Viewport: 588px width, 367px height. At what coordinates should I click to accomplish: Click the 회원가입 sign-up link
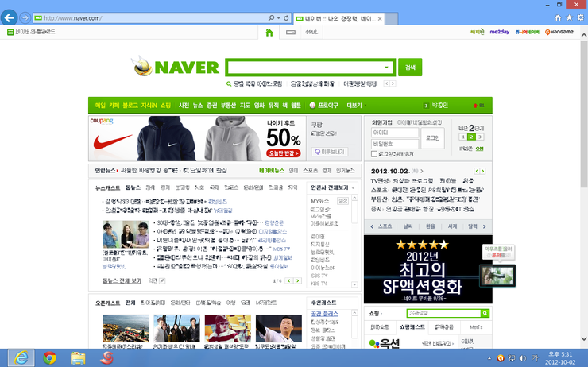tap(381, 122)
